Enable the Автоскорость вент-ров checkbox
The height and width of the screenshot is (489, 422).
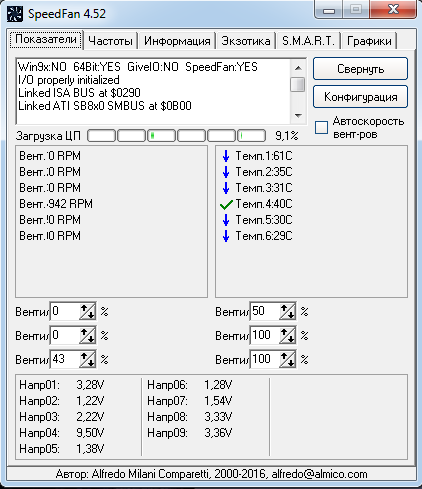pos(321,127)
